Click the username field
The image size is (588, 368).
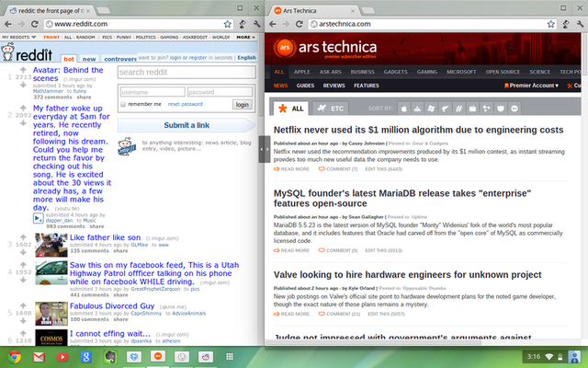tap(153, 92)
